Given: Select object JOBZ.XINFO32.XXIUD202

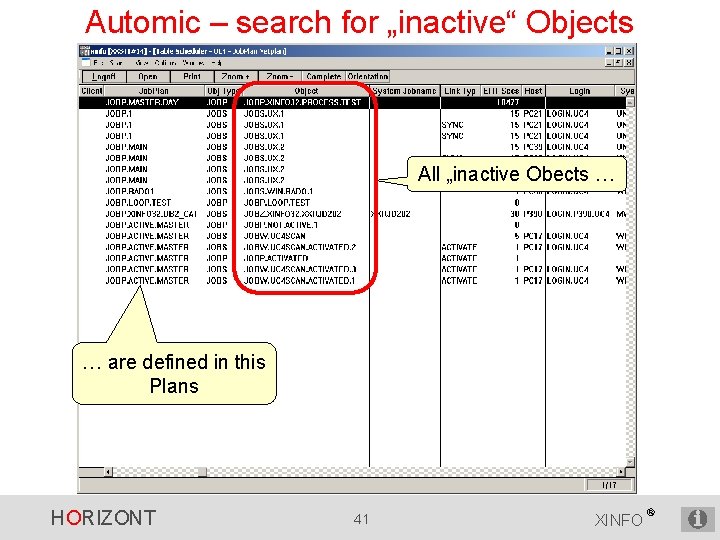Looking at the screenshot, I should tap(292, 214).
